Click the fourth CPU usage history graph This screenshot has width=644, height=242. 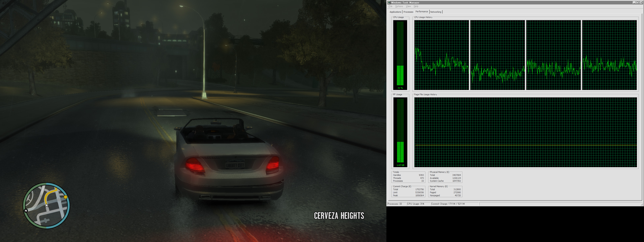tap(610, 55)
